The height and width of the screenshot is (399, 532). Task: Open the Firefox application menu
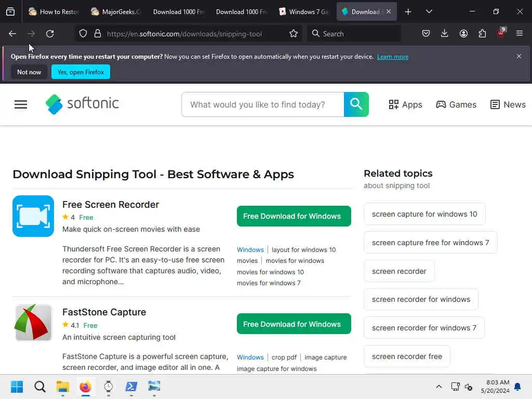click(x=520, y=34)
